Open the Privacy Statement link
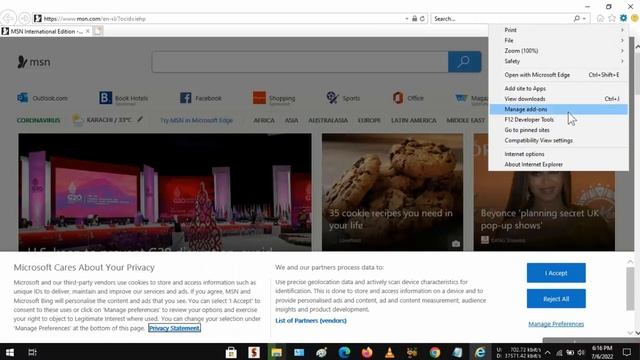The width and height of the screenshot is (640, 360). tap(174, 328)
